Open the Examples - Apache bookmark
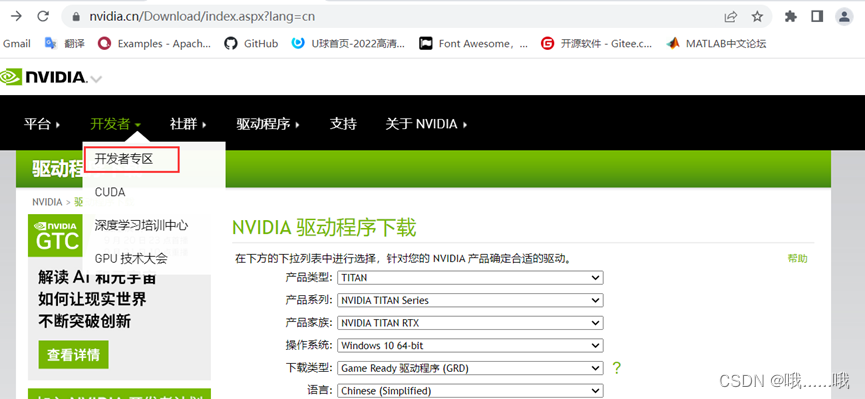Screen dimensions: 865x399 pyautogui.click(x=154, y=43)
